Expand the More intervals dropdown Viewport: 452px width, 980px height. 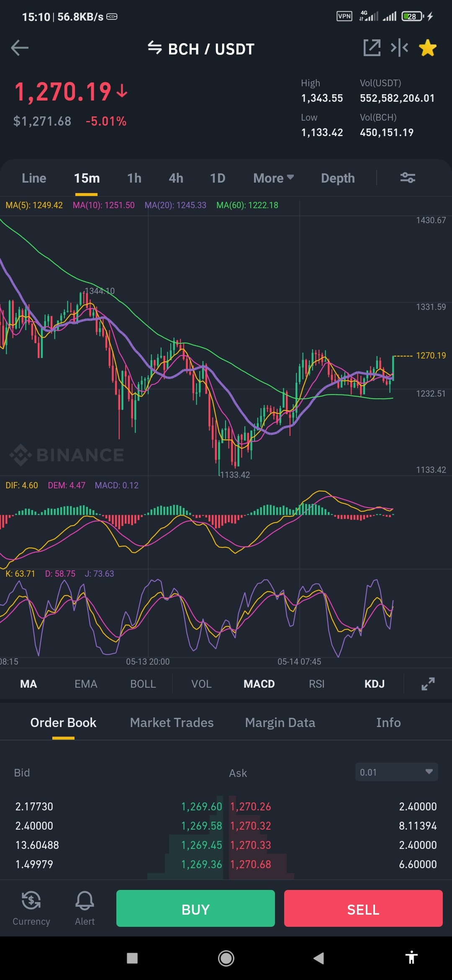(273, 178)
